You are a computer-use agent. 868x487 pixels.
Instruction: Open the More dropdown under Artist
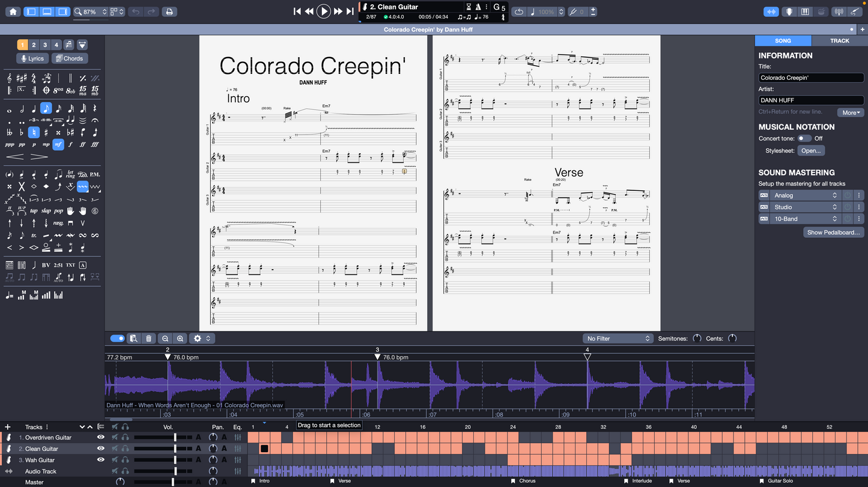pos(851,112)
